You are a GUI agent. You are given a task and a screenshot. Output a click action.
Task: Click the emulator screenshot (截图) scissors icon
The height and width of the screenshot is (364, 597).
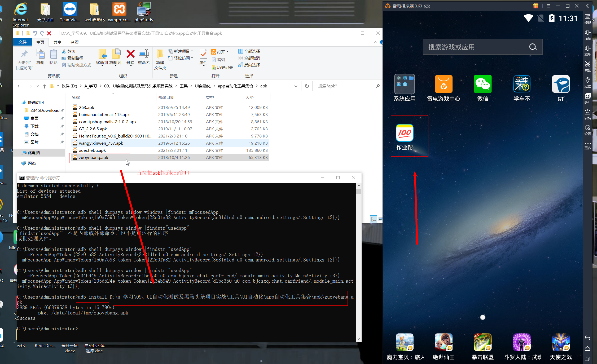tap(587, 64)
